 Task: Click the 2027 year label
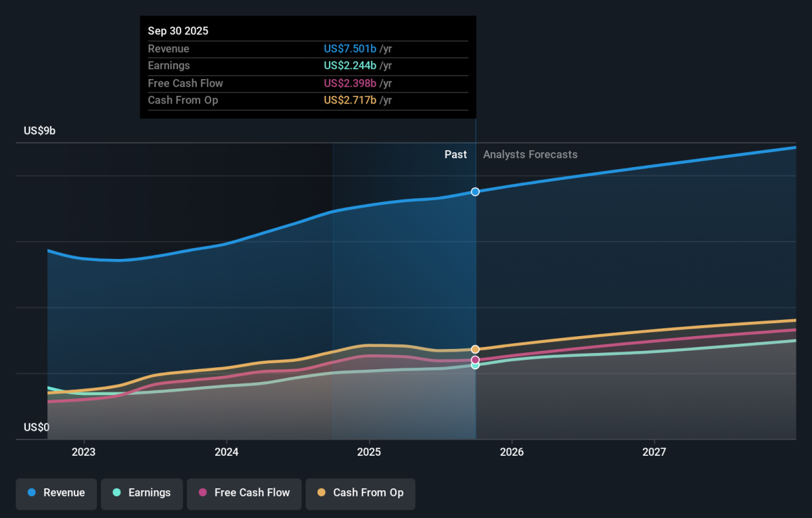click(654, 452)
